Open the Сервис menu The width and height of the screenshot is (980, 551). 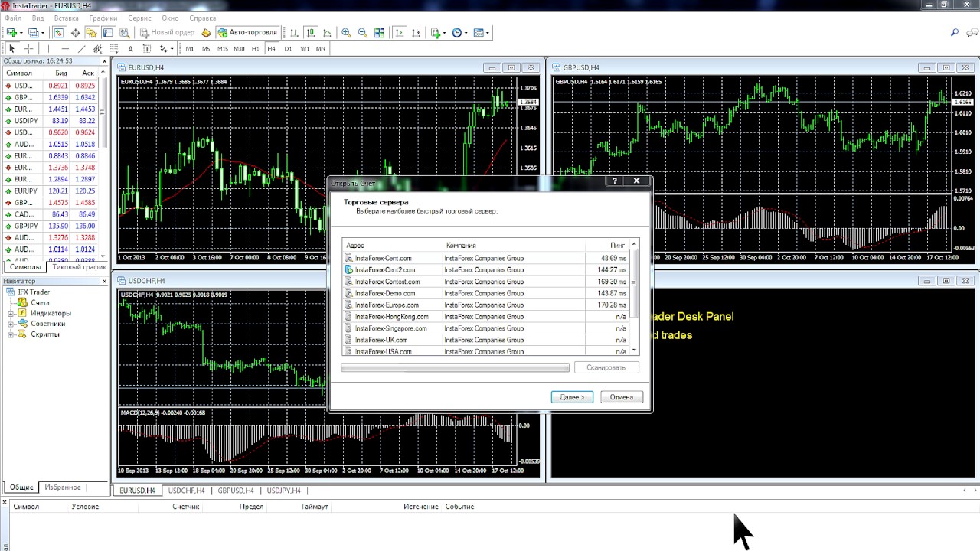[x=139, y=18]
